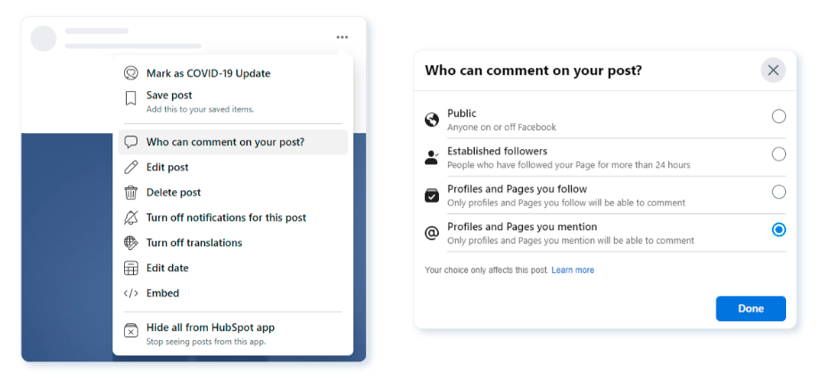Image resolution: width=820 pixels, height=381 pixels.
Task: Choose the Edit date menu item
Action: [x=233, y=268]
